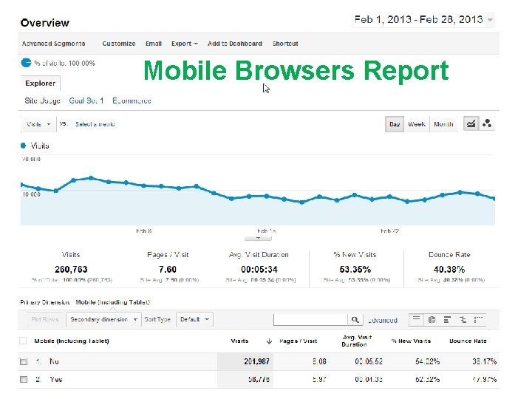Switch to Site Usage view
Image resolution: width=532 pixels, height=399 pixels.
point(42,100)
